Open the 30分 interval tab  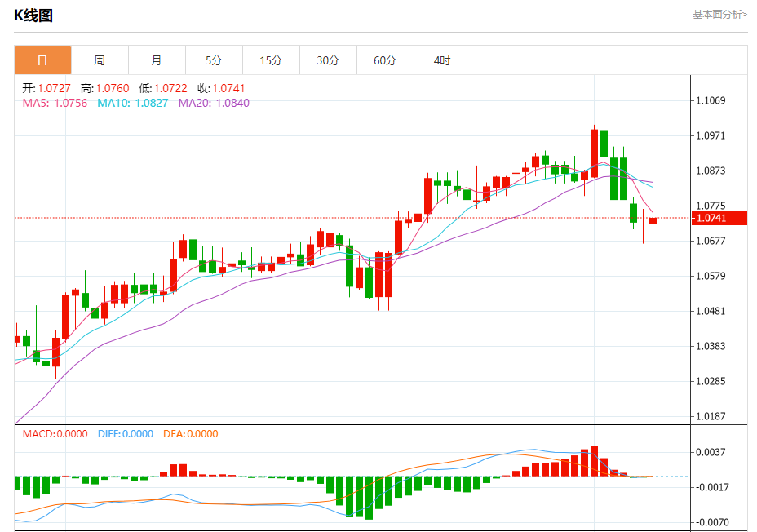pyautogui.click(x=328, y=60)
